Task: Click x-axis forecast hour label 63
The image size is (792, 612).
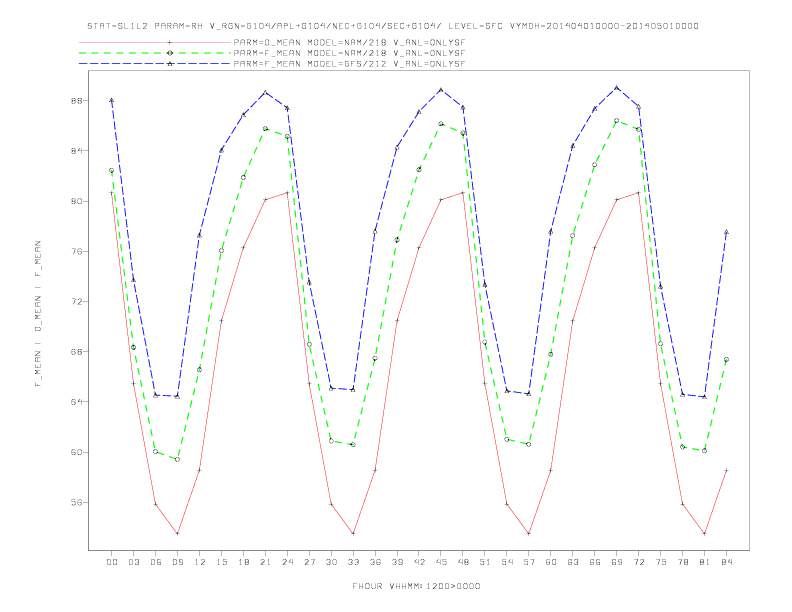Action: [x=573, y=562]
